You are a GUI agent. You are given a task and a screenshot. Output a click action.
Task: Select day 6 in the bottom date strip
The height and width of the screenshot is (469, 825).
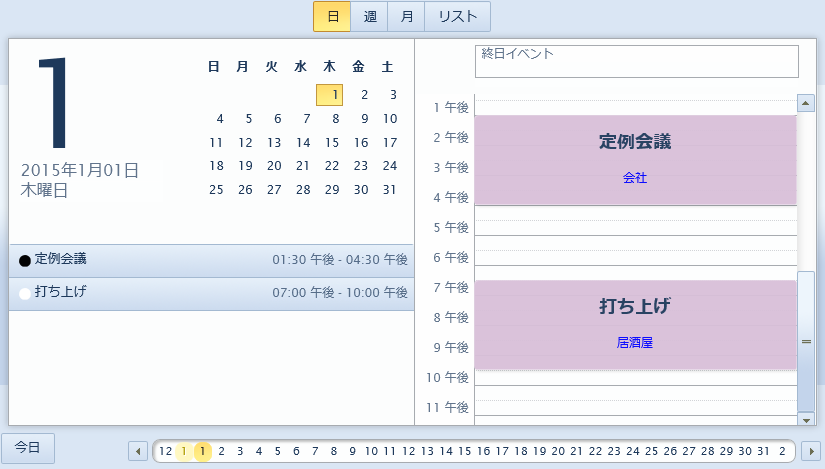coord(296,451)
